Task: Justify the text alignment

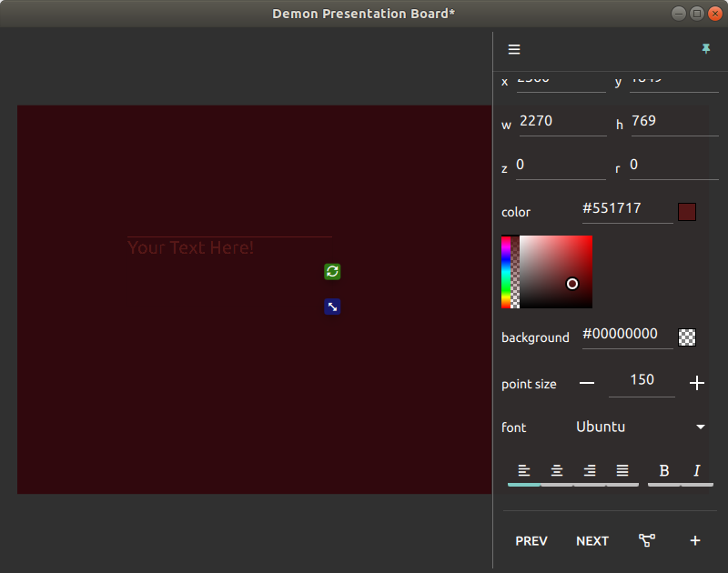Action: [622, 470]
